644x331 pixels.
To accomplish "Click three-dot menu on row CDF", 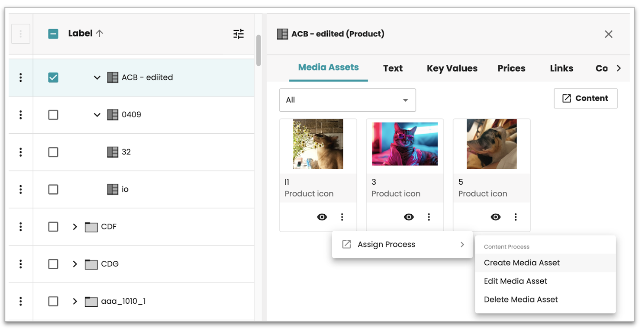I will pos(21,227).
